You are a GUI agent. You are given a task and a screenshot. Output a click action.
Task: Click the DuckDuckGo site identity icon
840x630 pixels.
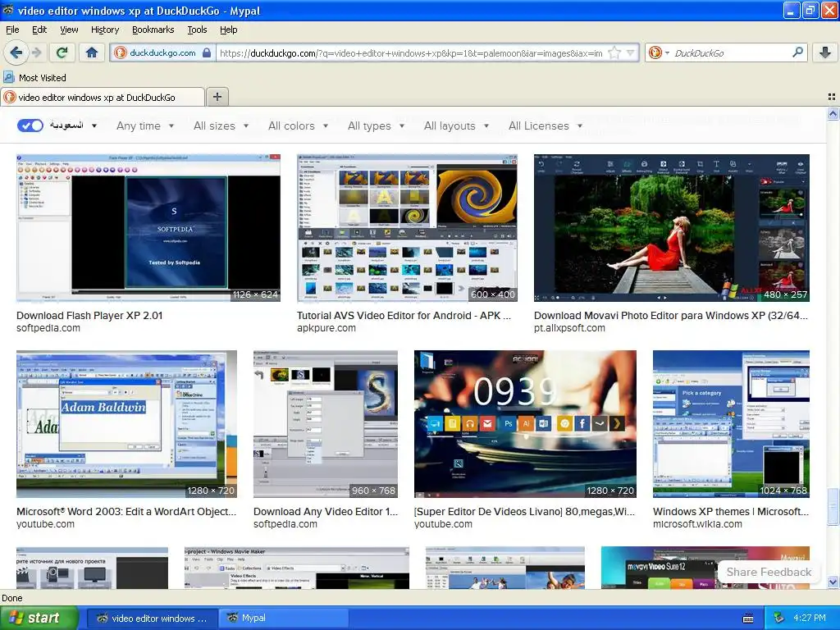coord(121,52)
